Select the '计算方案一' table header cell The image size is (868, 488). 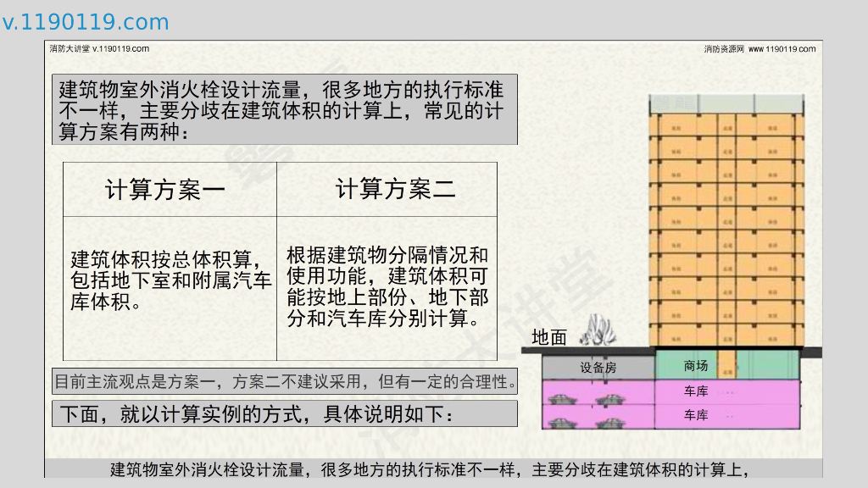pos(170,189)
